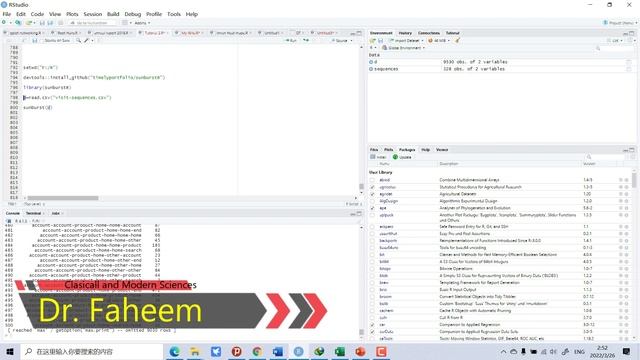The height and width of the screenshot is (360, 640).
Task: Open the Global Environment dropdown
Action: (403, 48)
